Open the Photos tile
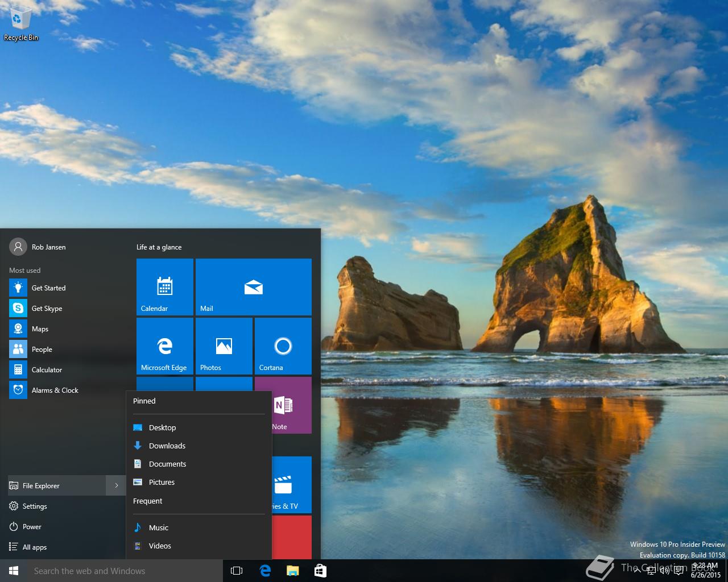 (x=224, y=346)
